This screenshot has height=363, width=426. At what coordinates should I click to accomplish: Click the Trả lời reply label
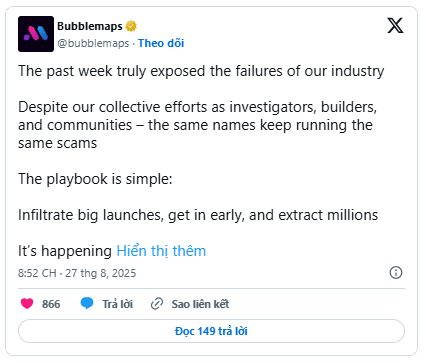(117, 304)
